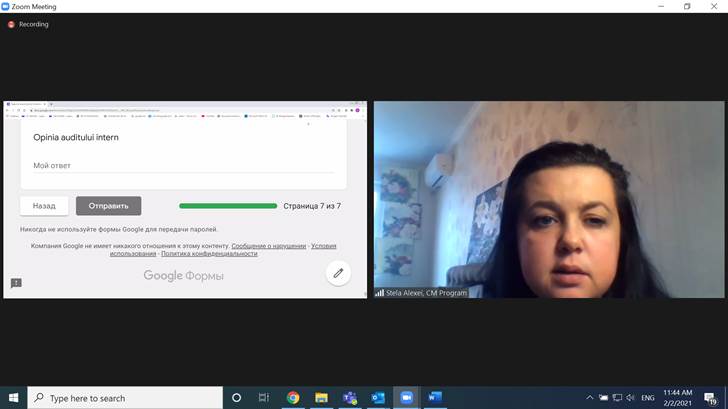Switch to Zoom app in taskbar
728x409 pixels.
(x=406, y=398)
